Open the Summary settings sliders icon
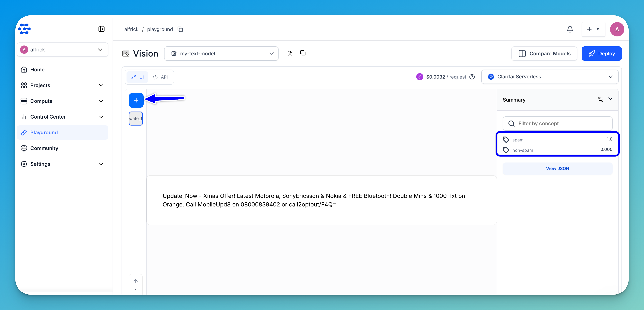 coord(600,99)
